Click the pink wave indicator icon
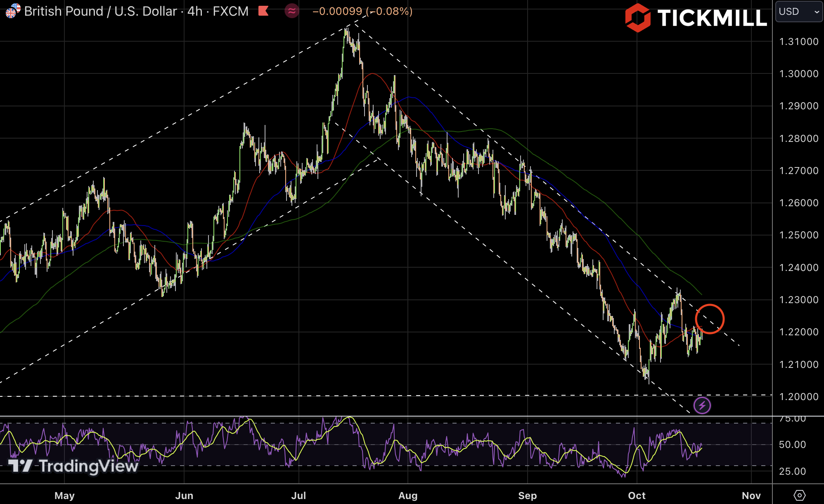This screenshot has height=504, width=824. tap(292, 11)
